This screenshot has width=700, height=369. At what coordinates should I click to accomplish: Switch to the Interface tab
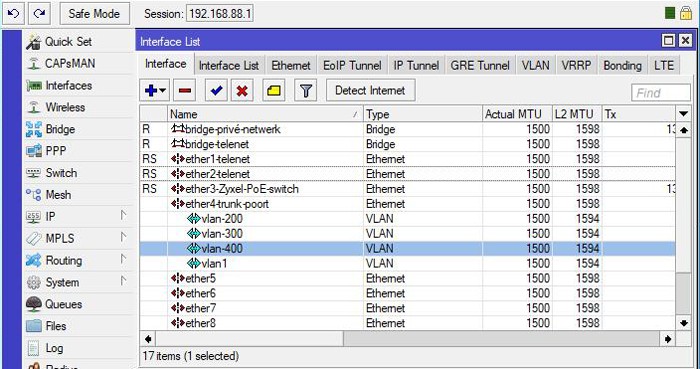click(166, 64)
